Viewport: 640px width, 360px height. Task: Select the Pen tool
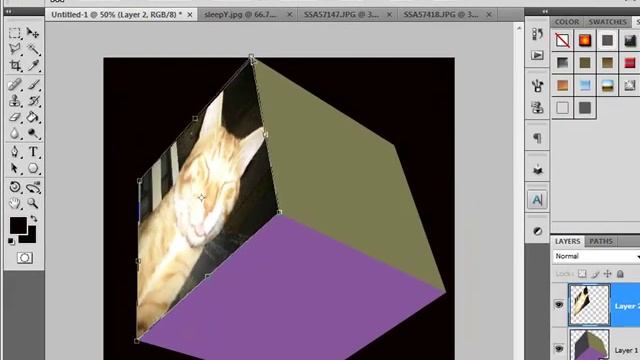point(15,152)
